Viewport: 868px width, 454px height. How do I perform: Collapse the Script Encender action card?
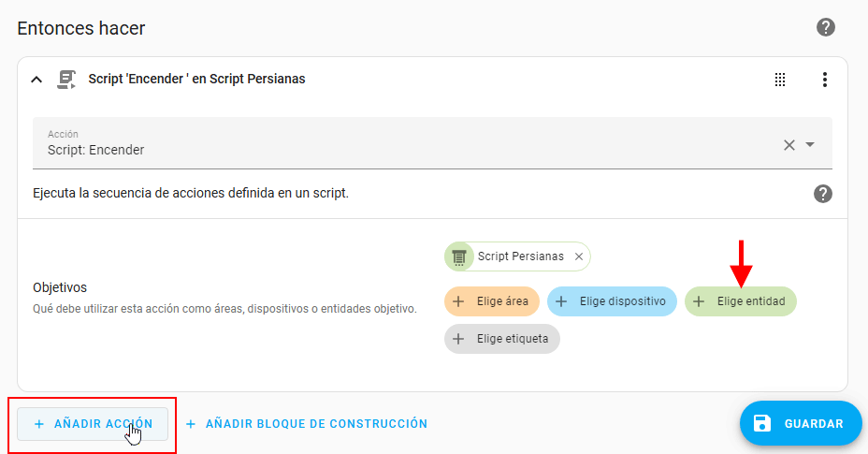click(36, 80)
